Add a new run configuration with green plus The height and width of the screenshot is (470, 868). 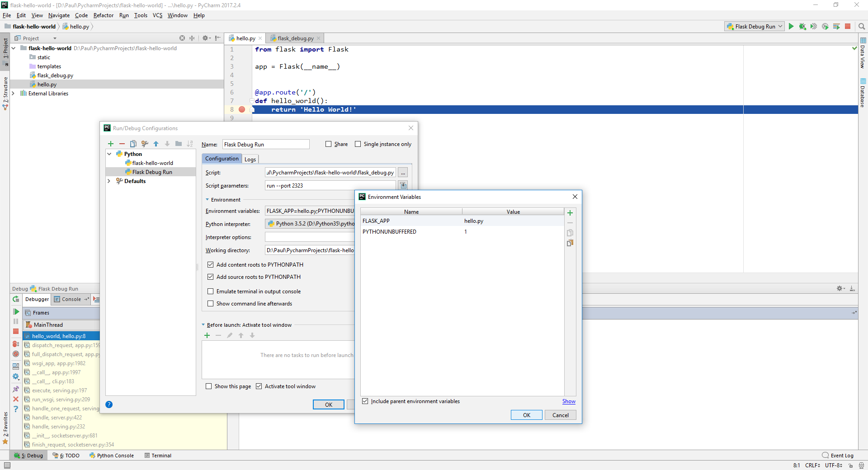tap(111, 144)
